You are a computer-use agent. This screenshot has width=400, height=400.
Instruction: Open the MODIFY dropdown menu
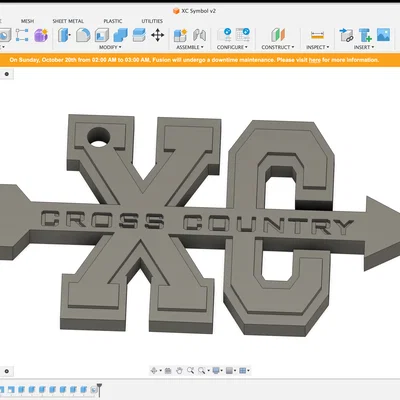tap(110, 47)
